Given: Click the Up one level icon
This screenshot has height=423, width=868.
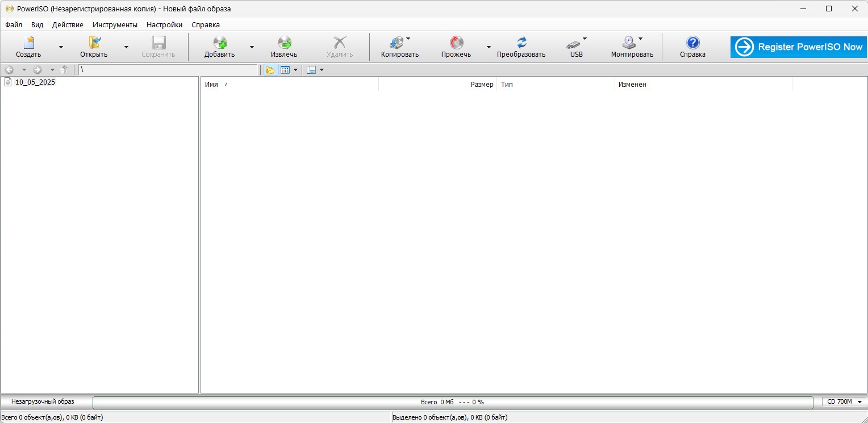Looking at the screenshot, I should (64, 70).
